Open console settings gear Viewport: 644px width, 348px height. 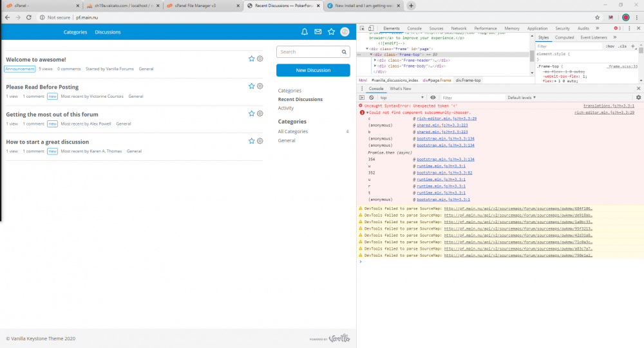638,98
